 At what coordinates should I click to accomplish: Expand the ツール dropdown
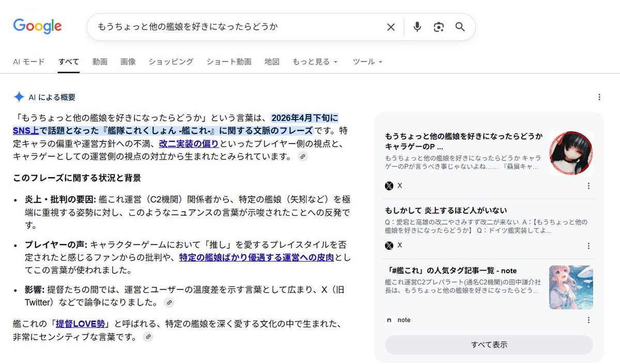click(367, 61)
